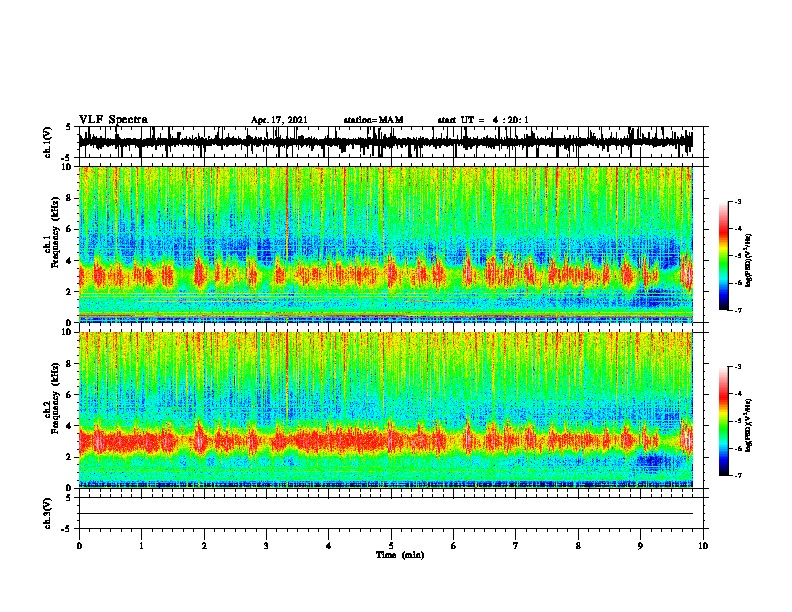792x612 pixels.
Task: Click the "-3" label on ch.1 color scale
Action: [x=738, y=202]
